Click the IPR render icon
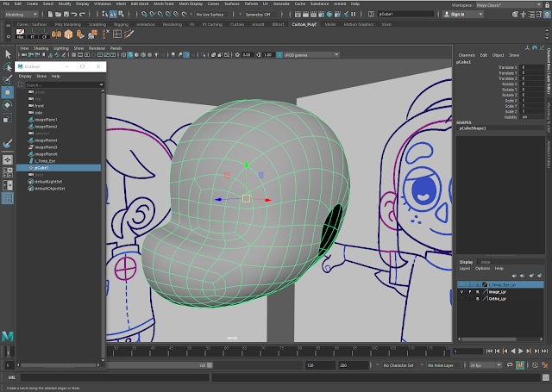The image size is (552, 392). [313, 14]
